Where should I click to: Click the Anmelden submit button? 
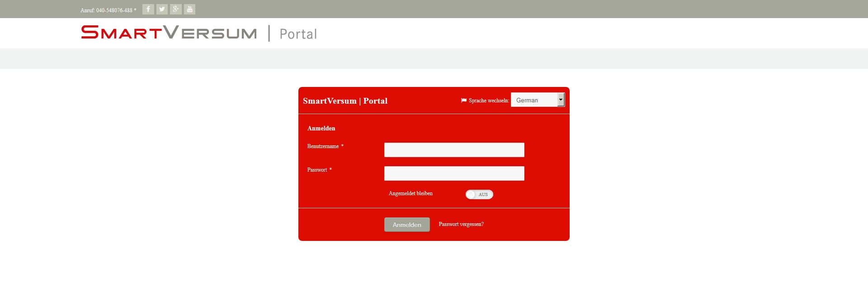[407, 225]
